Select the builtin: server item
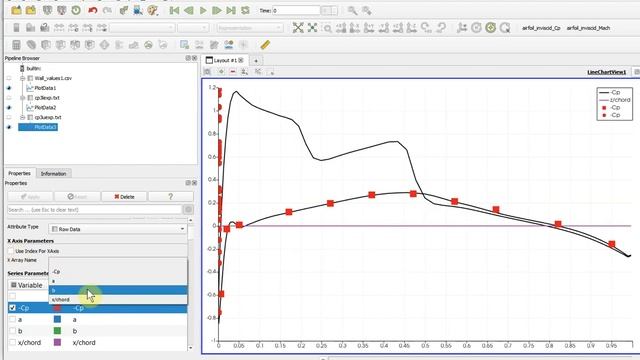The height and width of the screenshot is (360, 640). pyautogui.click(x=33, y=69)
